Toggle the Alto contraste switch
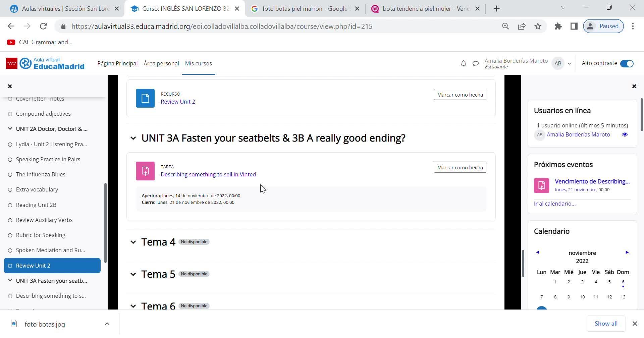644x338 pixels. tap(627, 63)
